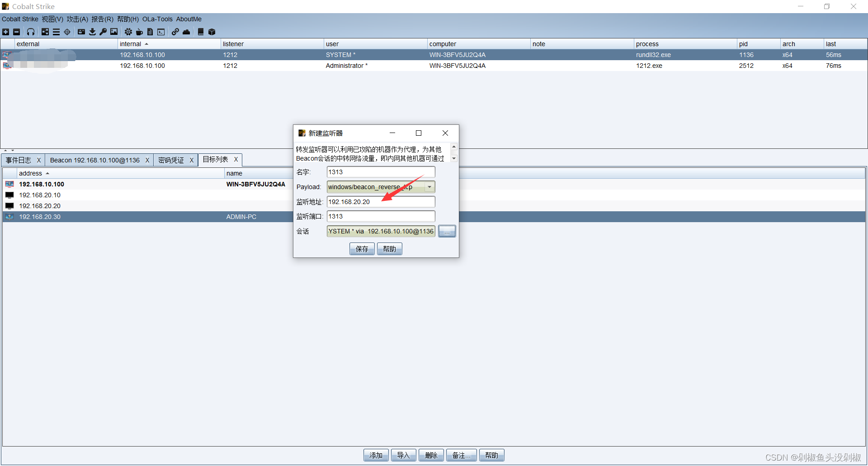The image size is (868, 466).
Task: Sort sessions by the listener column header
Action: coord(272,44)
